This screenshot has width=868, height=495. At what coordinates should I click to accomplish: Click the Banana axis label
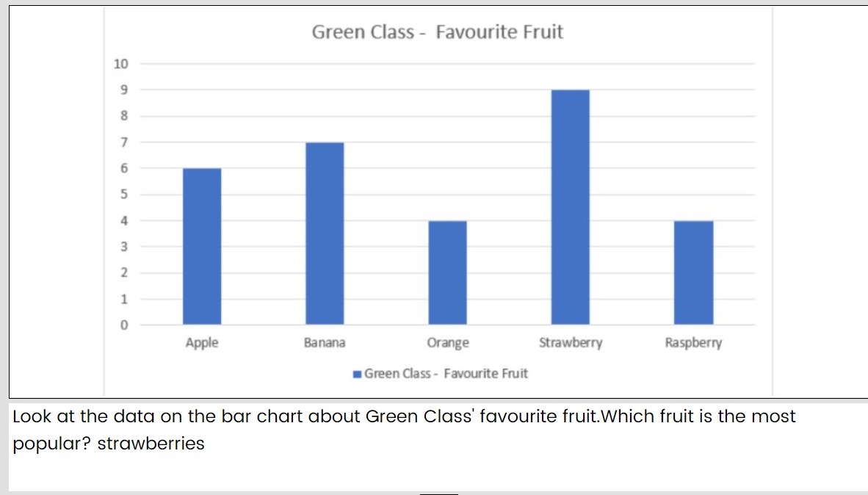point(325,343)
